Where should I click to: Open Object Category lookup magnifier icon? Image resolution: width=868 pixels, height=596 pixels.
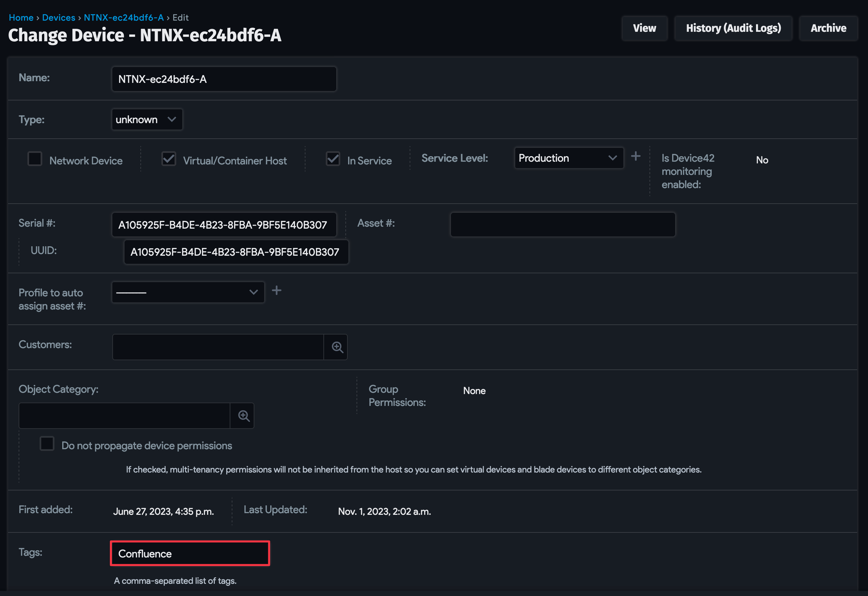[x=244, y=416]
